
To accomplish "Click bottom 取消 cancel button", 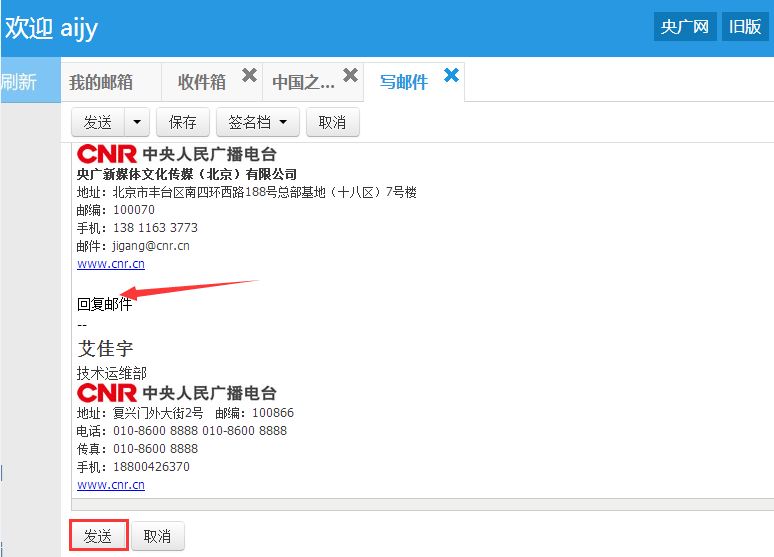I will pyautogui.click(x=157, y=536).
